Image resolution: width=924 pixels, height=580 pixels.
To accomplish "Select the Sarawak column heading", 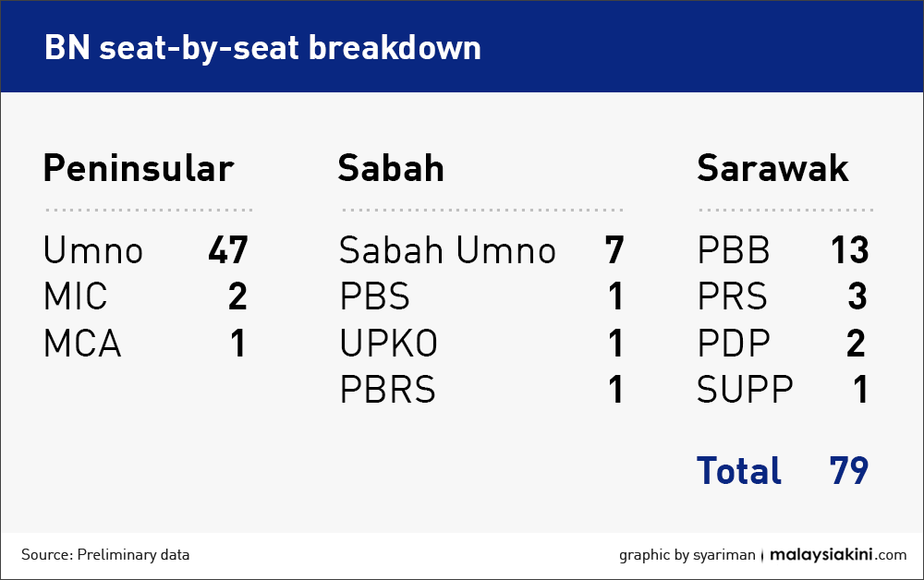I will pyautogui.click(x=772, y=169).
